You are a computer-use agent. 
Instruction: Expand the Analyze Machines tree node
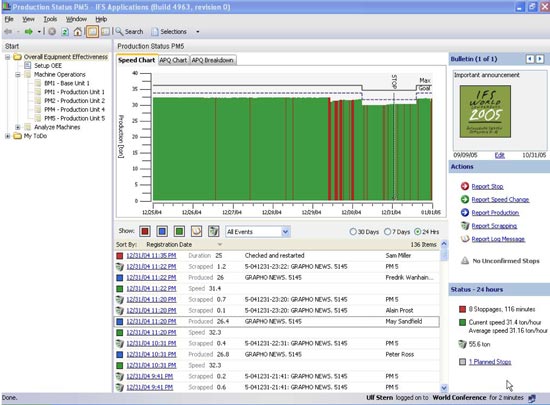[18, 127]
